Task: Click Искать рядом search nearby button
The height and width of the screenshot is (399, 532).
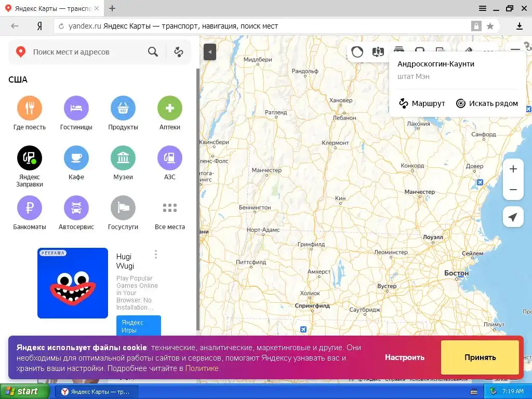Action: click(x=487, y=103)
